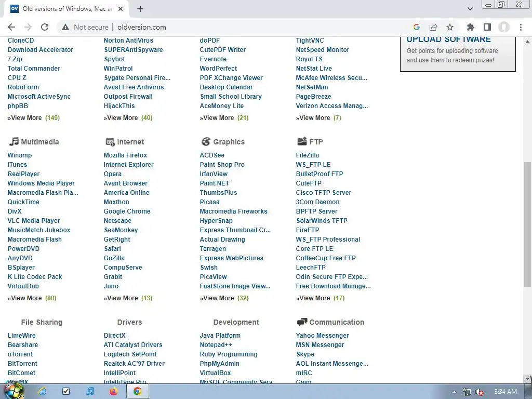Click the Multimedia music note icon
The image size is (532, 399).
click(14, 141)
